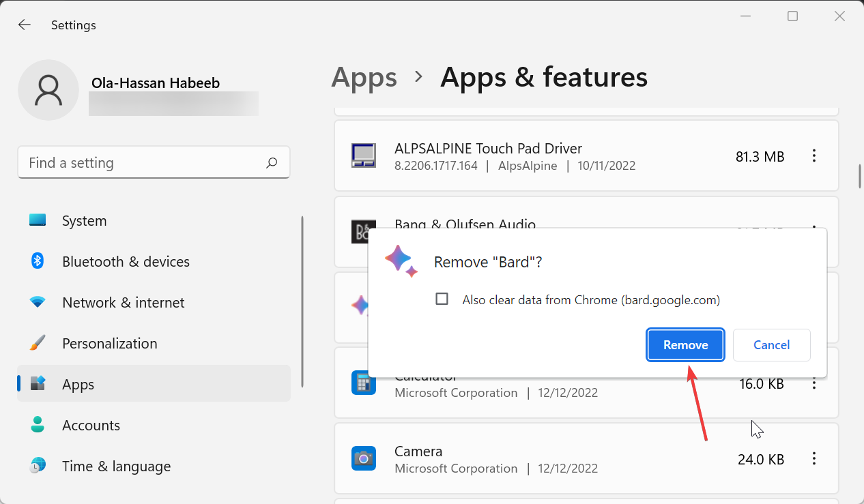864x504 pixels.
Task: Click the 'Settings' window title
Action: pos(74,25)
